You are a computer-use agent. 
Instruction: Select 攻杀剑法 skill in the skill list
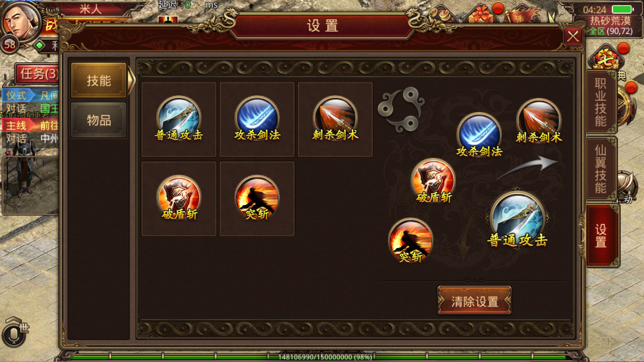[257, 119]
